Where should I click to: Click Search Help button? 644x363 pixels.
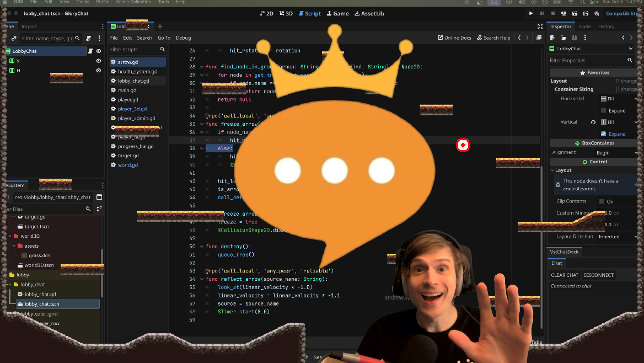[x=493, y=38]
